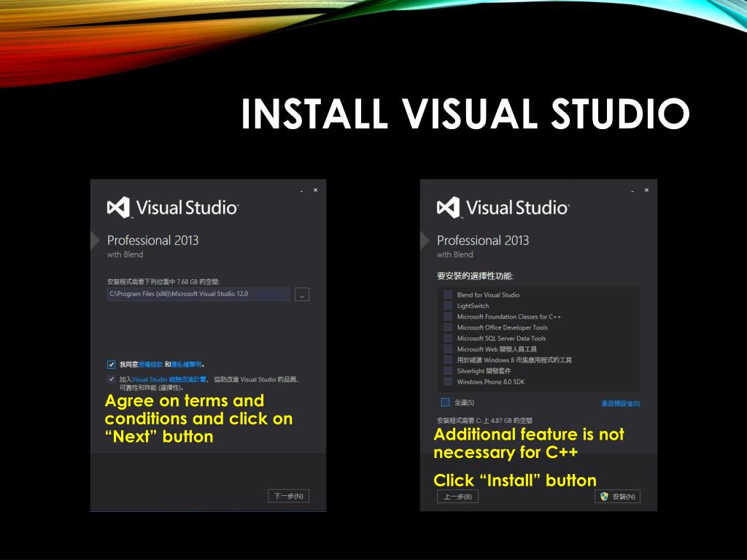Viewport: 747px width, 560px height.
Task: Click 'Professional 2013' text in left window
Action: tap(153, 241)
